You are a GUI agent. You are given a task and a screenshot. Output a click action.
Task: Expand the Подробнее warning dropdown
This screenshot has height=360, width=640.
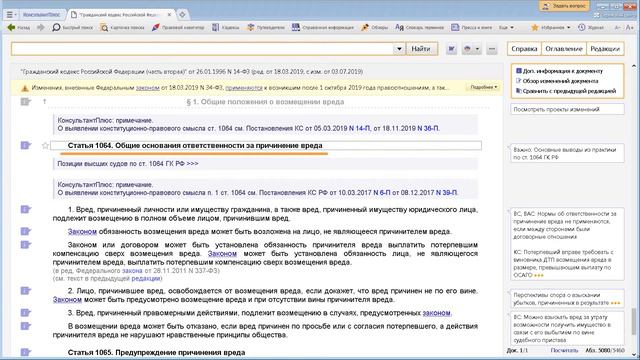(x=484, y=87)
